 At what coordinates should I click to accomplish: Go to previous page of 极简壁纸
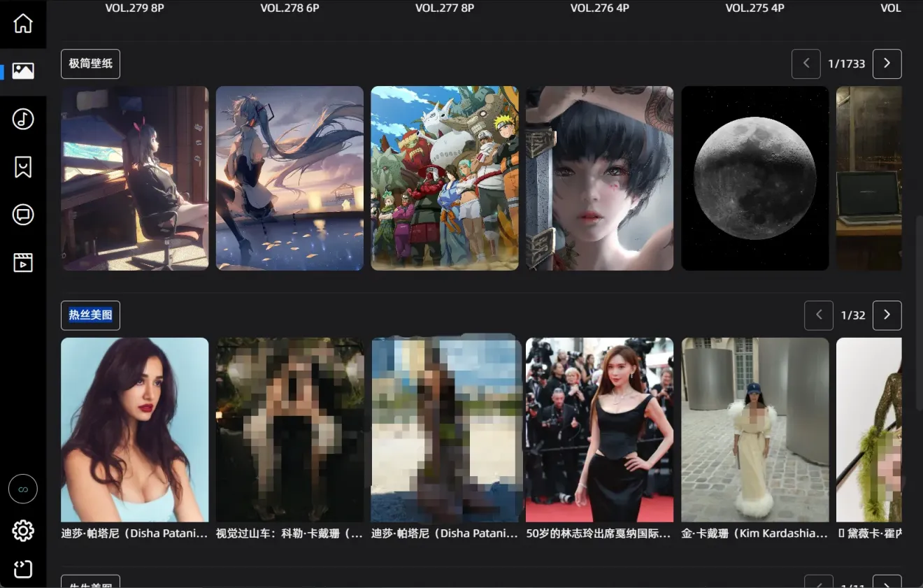pos(806,64)
